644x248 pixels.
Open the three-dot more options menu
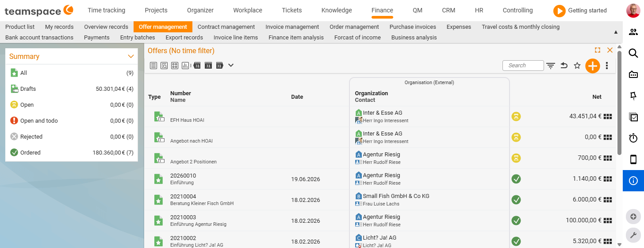click(607, 66)
